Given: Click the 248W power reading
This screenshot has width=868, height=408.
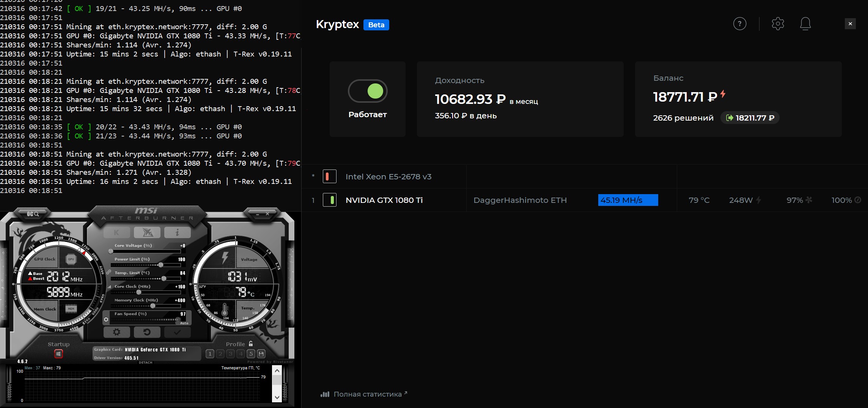Looking at the screenshot, I should (x=741, y=200).
